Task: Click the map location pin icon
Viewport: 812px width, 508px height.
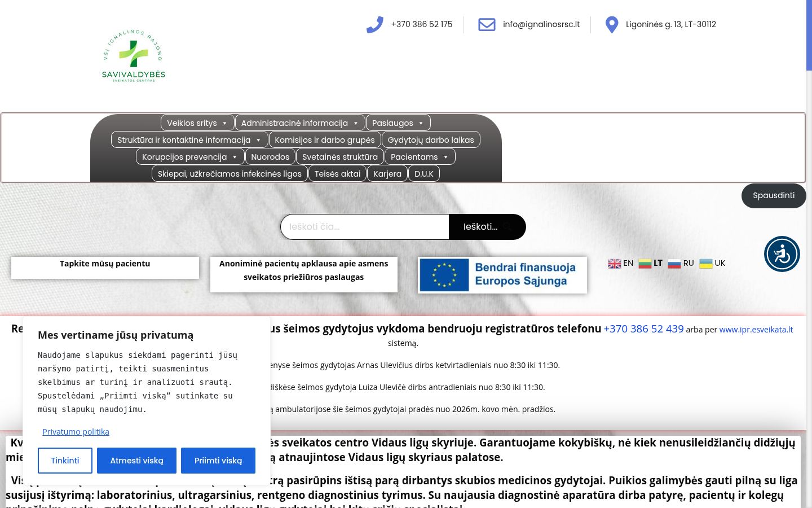Action: click(611, 25)
